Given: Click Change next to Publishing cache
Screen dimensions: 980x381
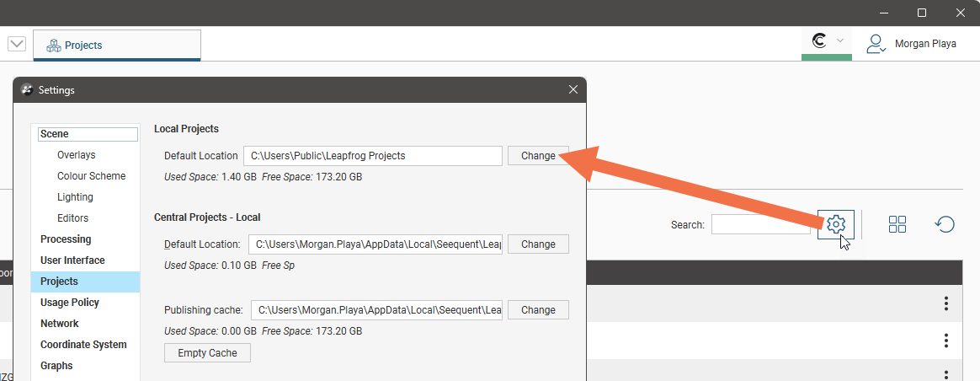Looking at the screenshot, I should pyautogui.click(x=538, y=310).
